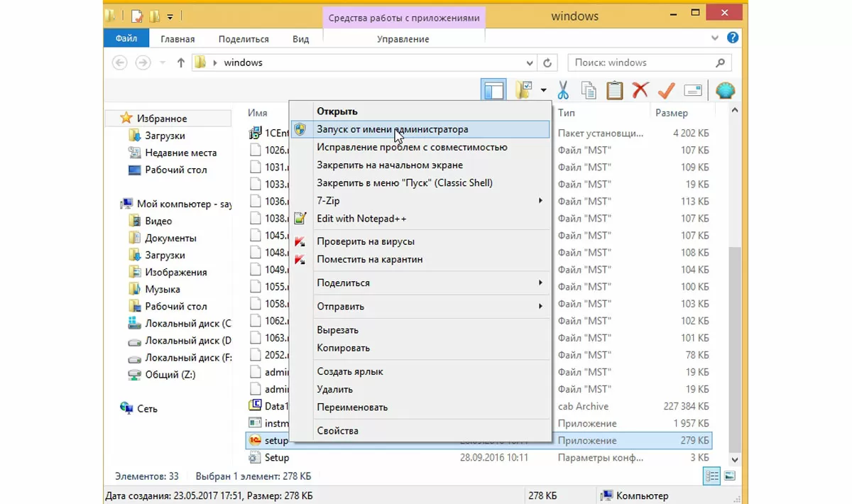Click the orange checkmark Properties icon
This screenshot has width=852, height=504.
pyautogui.click(x=666, y=90)
